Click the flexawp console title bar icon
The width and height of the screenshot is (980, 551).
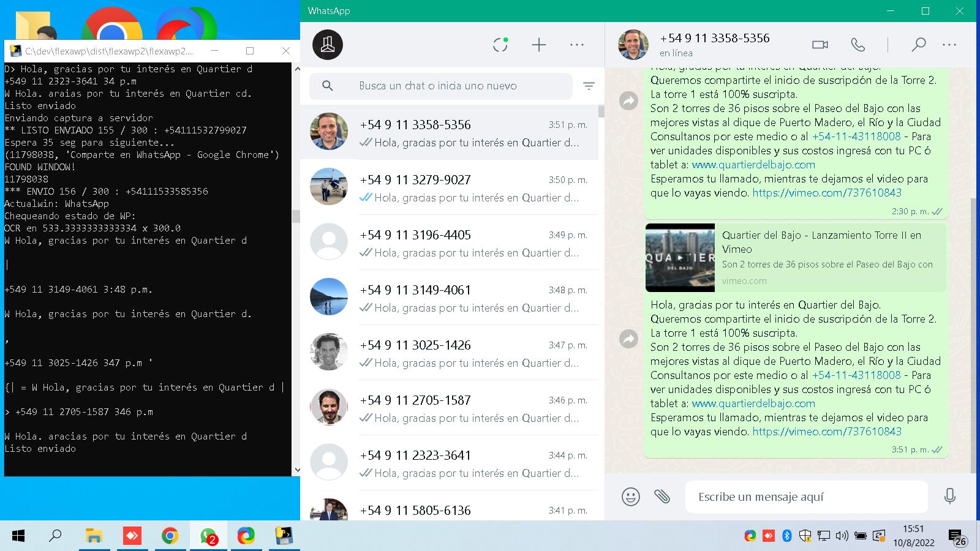pyautogui.click(x=16, y=51)
